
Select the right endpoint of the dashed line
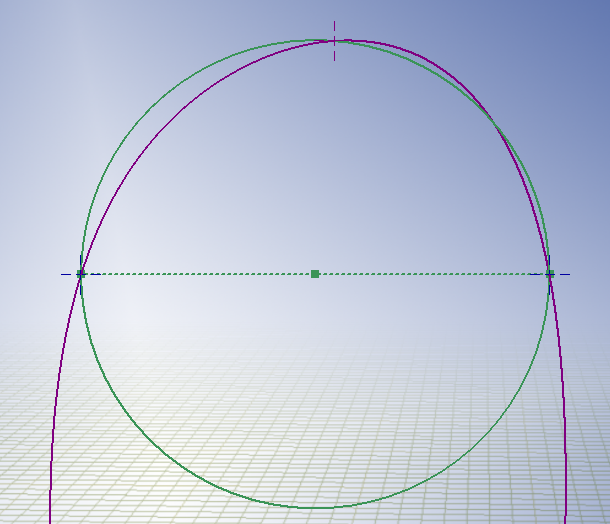(550, 274)
